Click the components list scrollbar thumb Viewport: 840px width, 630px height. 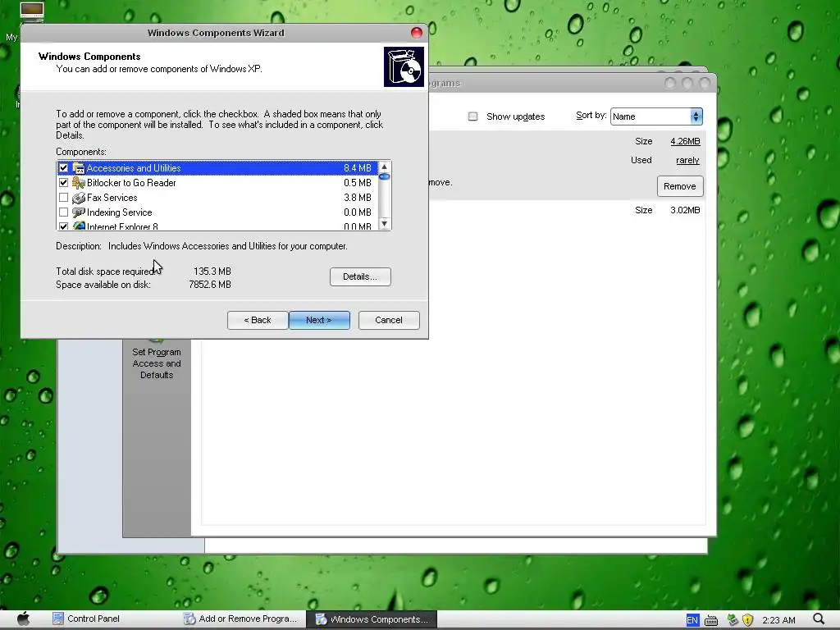[x=384, y=176]
